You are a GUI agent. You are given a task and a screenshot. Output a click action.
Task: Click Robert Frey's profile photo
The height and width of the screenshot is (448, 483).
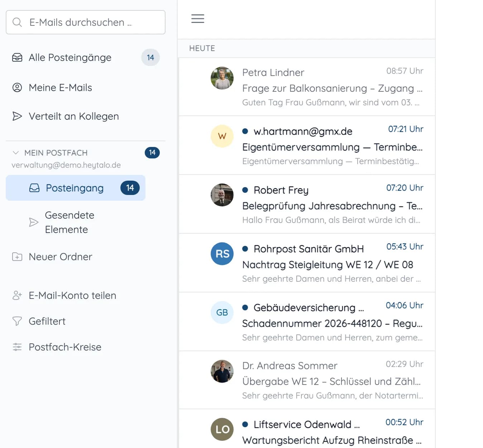222,195
